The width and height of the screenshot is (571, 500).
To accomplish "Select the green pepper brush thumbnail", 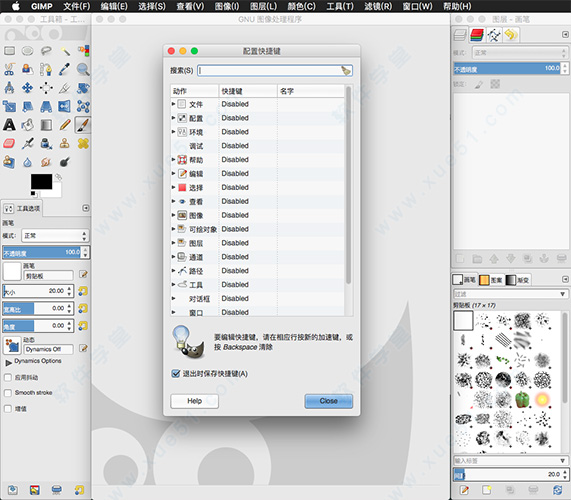I will tap(522, 399).
